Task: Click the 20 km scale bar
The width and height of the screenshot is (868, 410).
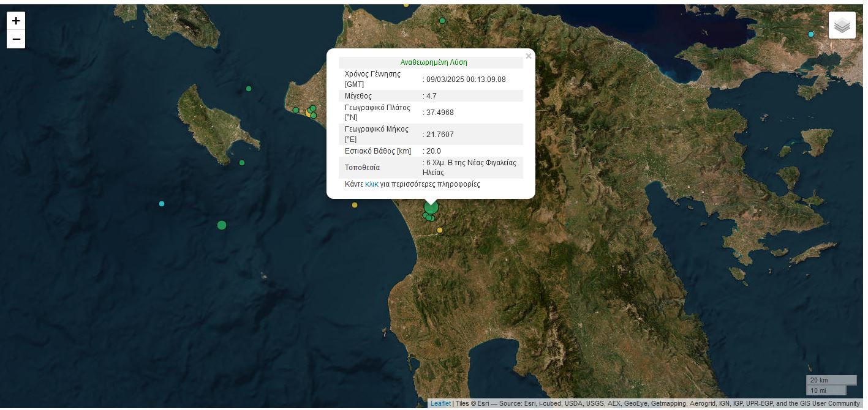Action: (x=831, y=380)
